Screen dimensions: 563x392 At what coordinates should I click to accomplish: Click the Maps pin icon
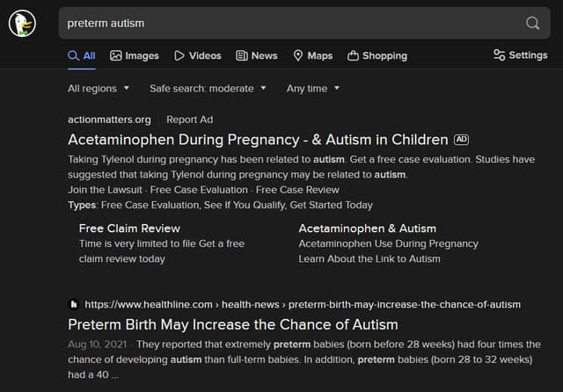298,55
